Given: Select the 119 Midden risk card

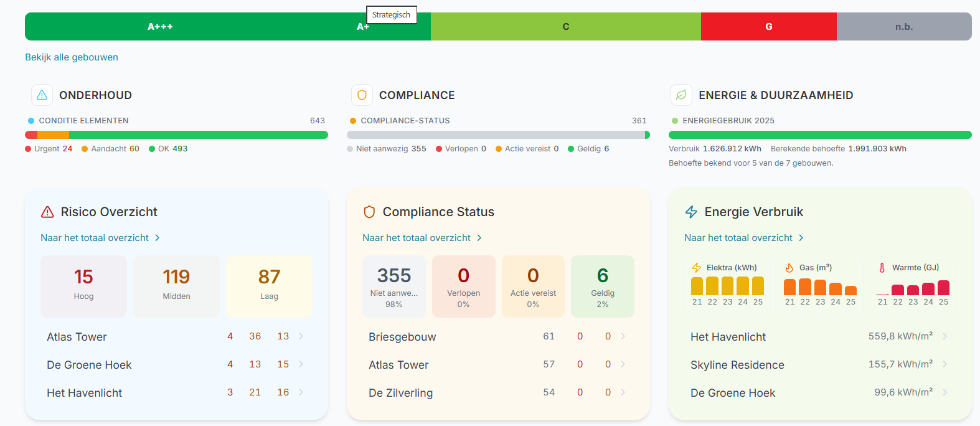Looking at the screenshot, I should 176,286.
